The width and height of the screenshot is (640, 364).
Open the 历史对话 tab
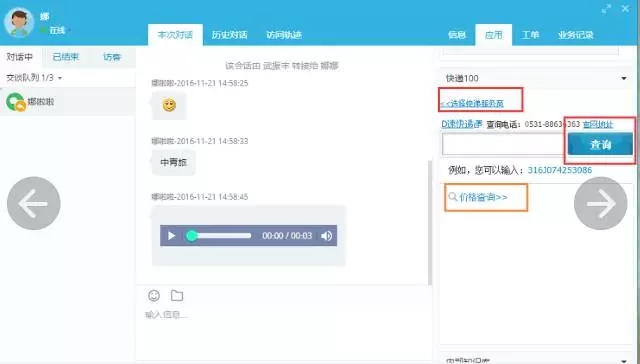pyautogui.click(x=229, y=35)
